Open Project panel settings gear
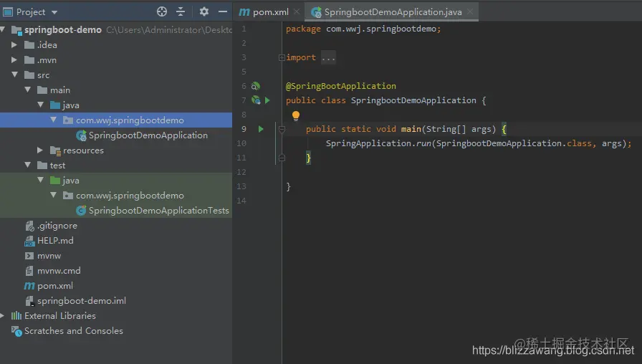The width and height of the screenshot is (642, 364). coord(204,12)
